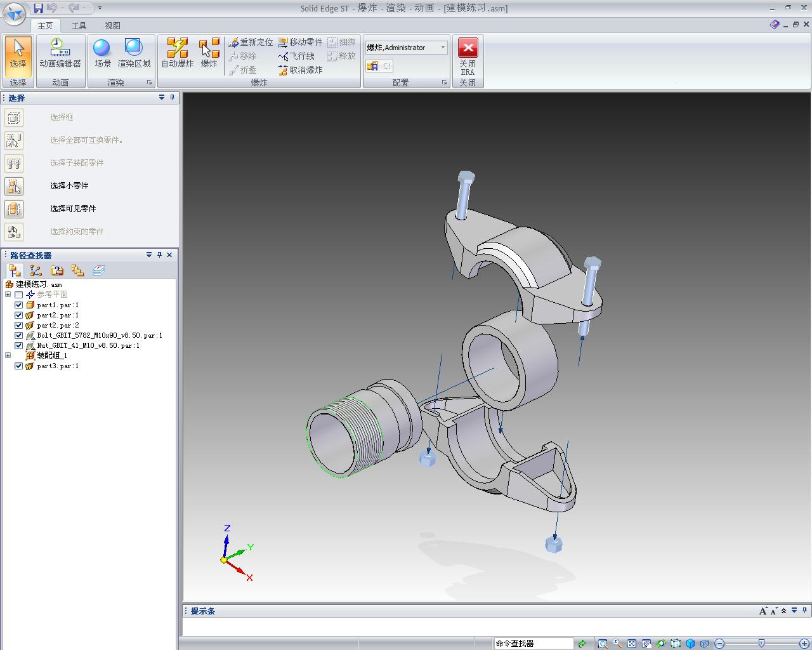Toggle Nut_GBIT_41_M10 checkbox
Viewport: 812px width, 650px height.
(x=19, y=345)
